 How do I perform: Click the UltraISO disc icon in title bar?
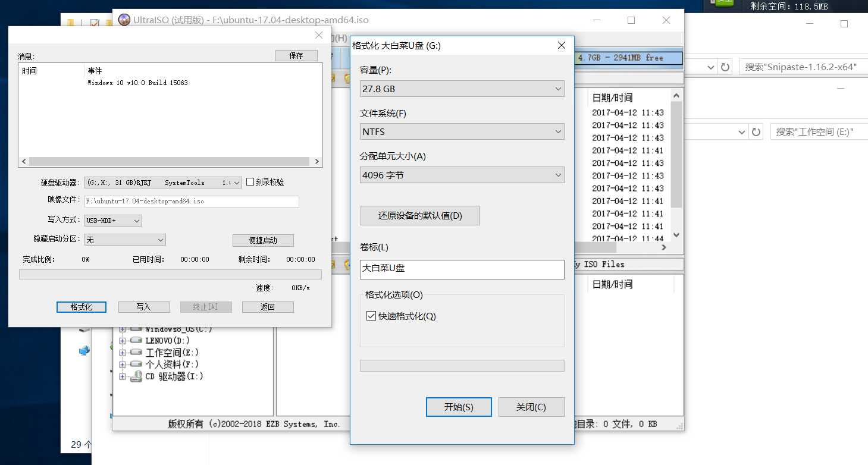tap(124, 20)
